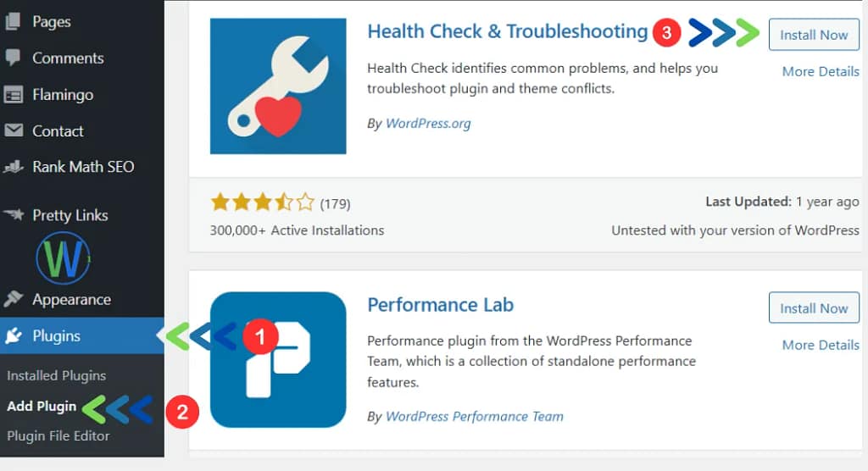Install the Performance Lab plugin
Screen dimensions: 868x471
[814, 308]
